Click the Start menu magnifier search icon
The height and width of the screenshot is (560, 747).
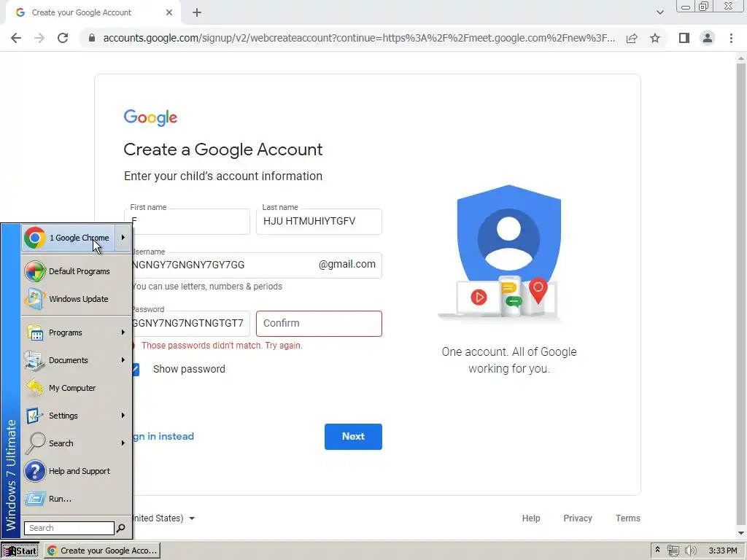tap(121, 528)
